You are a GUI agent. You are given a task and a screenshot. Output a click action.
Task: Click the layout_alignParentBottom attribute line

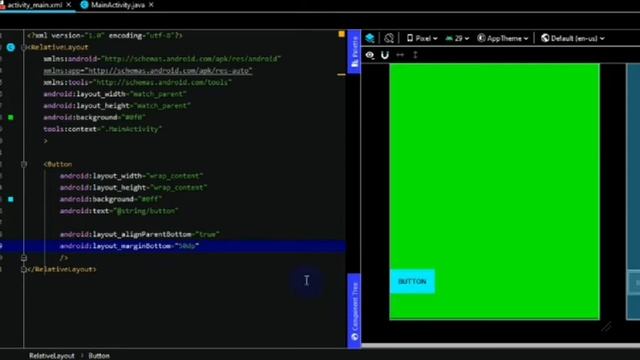click(140, 234)
